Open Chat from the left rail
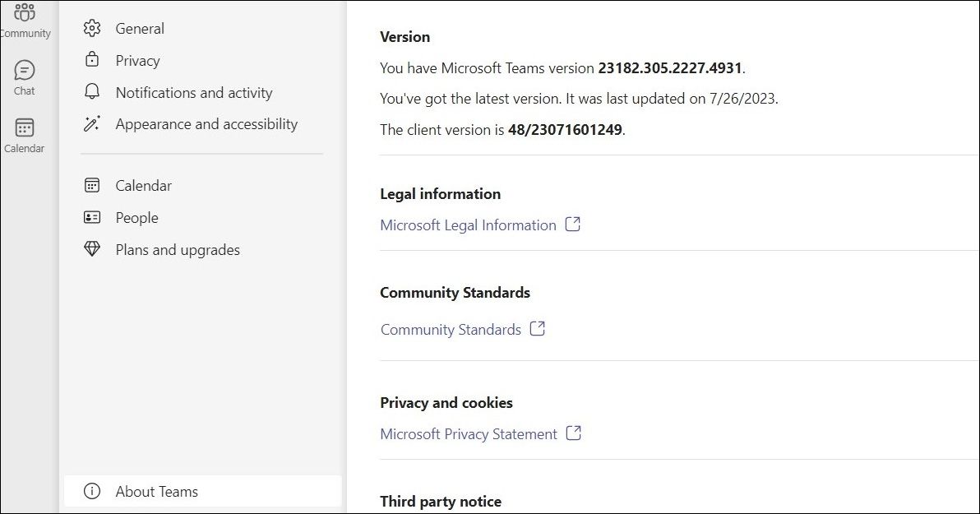 pos(25,71)
